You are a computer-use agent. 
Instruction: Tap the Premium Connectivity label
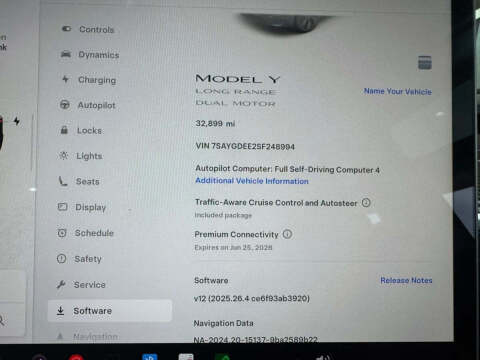click(236, 234)
